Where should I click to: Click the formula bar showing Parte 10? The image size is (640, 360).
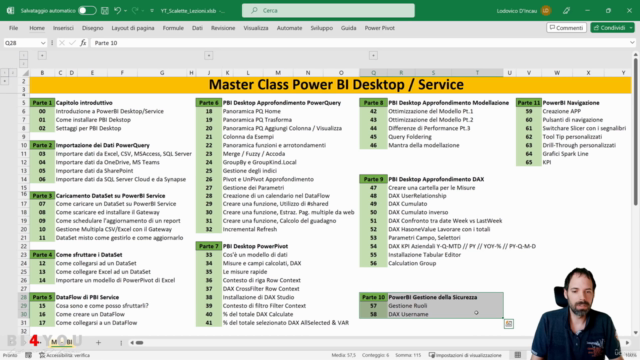click(x=359, y=43)
